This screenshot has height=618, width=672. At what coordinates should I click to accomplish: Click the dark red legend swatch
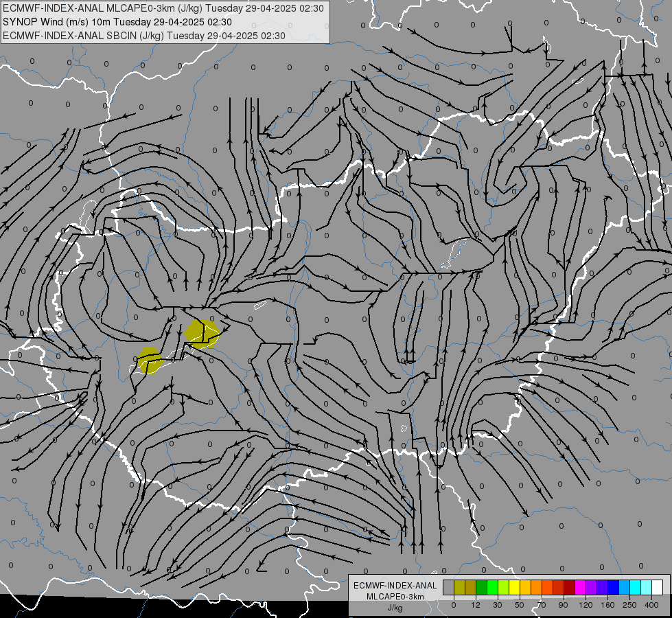pos(570,587)
